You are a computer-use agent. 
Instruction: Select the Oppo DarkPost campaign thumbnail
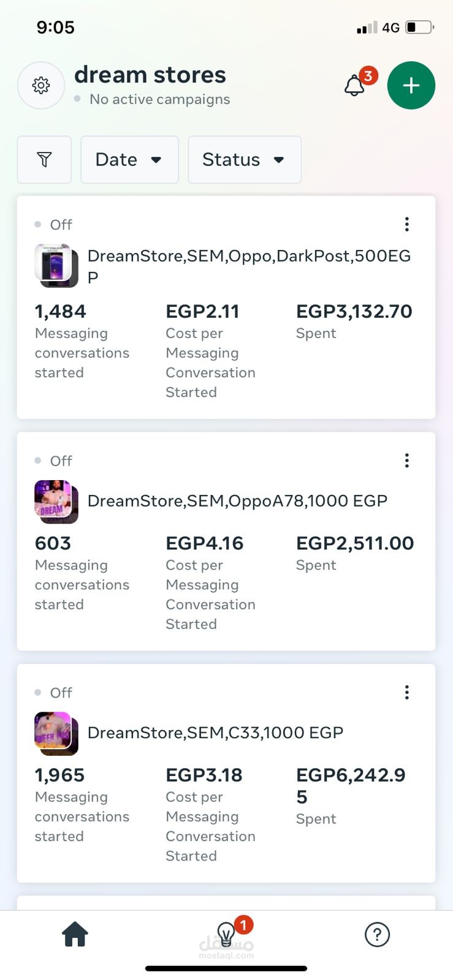click(56, 266)
